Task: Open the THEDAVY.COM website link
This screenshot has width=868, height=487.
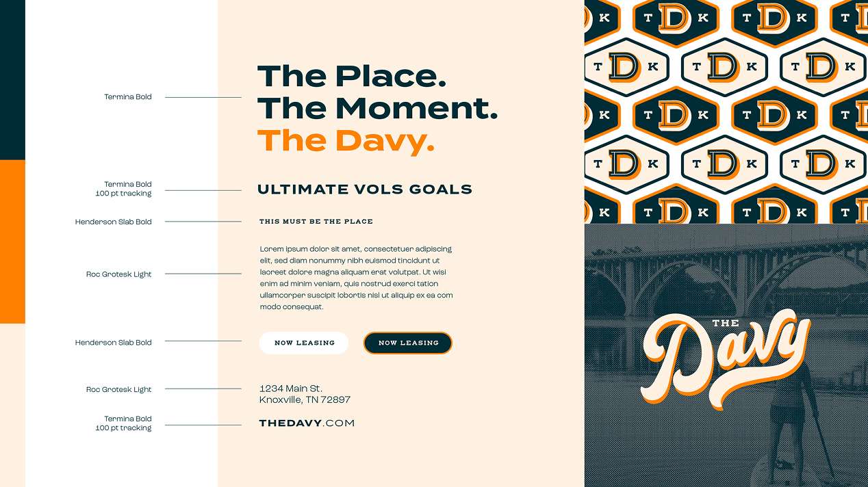Action: point(307,423)
